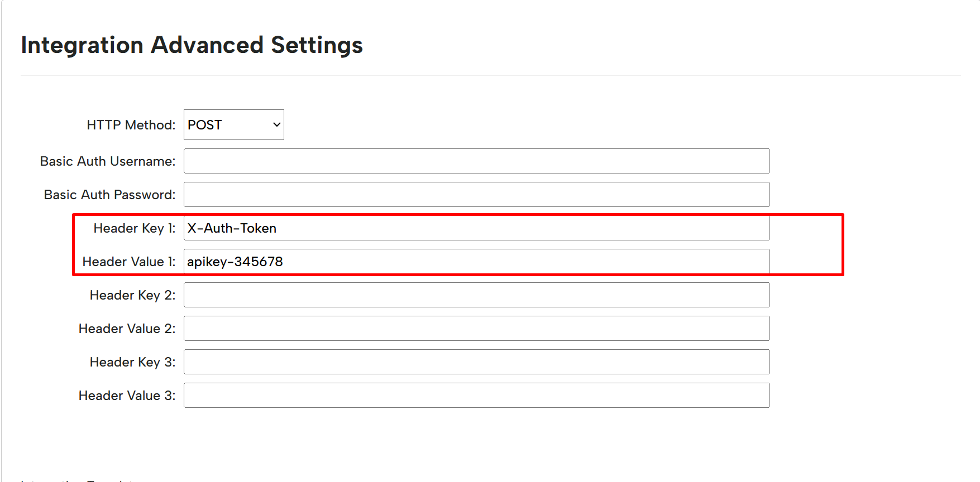980x482 pixels.
Task: Click the Integration Advanced Settings heading
Action: [x=192, y=45]
